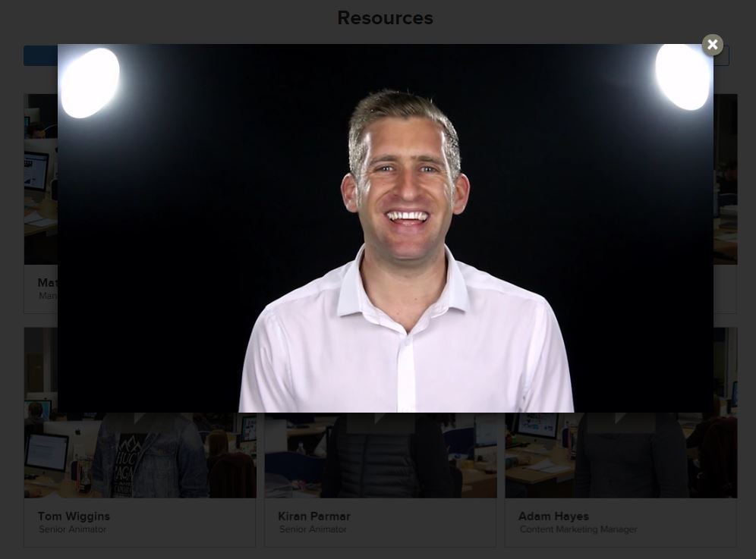Click the name Kiran Parmar
Image resolution: width=756 pixels, height=559 pixels.
314,516
